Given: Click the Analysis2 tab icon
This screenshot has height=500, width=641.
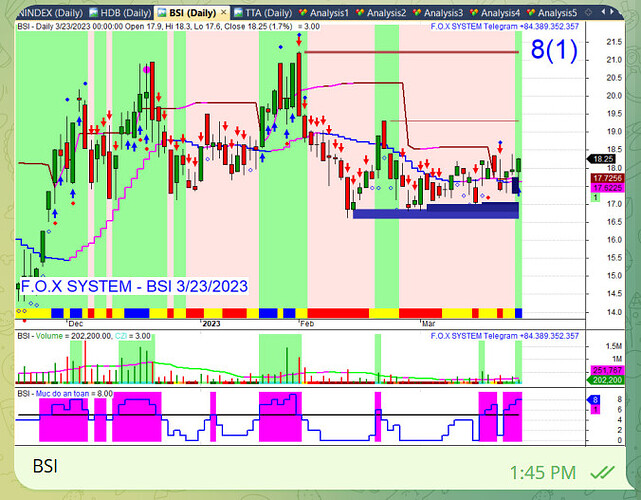Looking at the screenshot, I should pos(360,13).
